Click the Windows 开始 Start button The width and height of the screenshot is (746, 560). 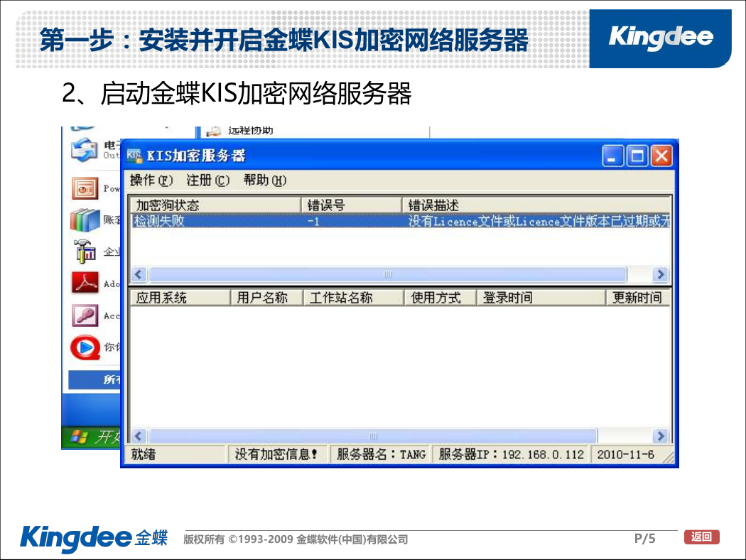tap(92, 437)
